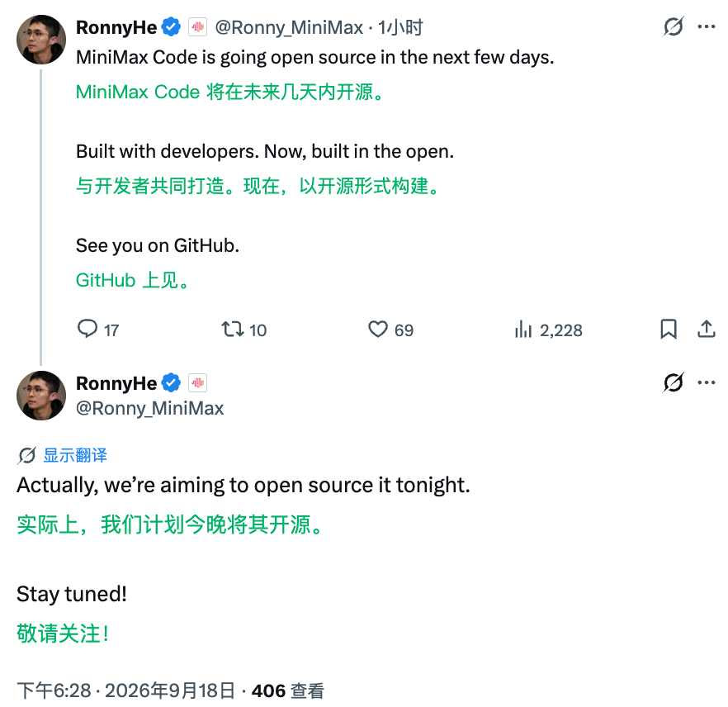Open more options menu on reply tweet

[707, 382]
